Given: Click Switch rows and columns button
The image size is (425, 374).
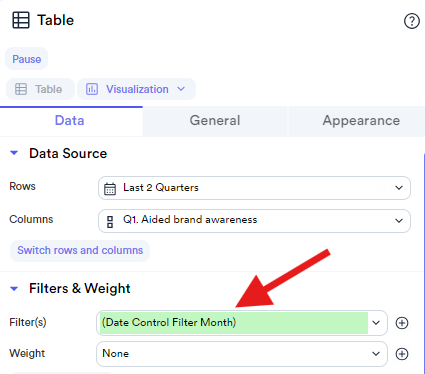Looking at the screenshot, I should (x=80, y=250).
